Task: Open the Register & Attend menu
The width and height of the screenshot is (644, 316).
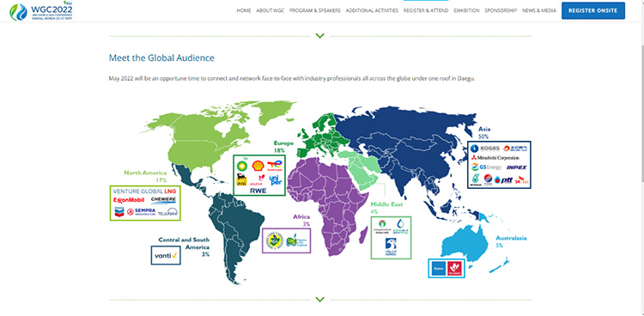Action: click(x=426, y=10)
